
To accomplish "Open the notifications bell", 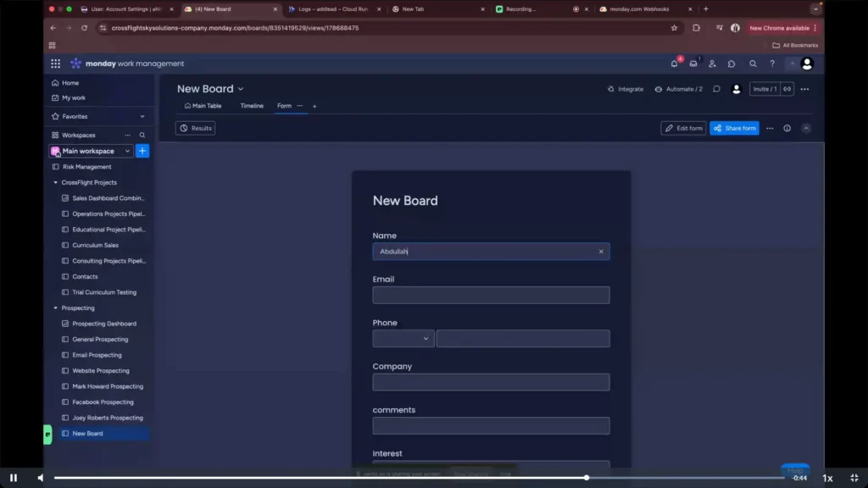I will point(675,64).
